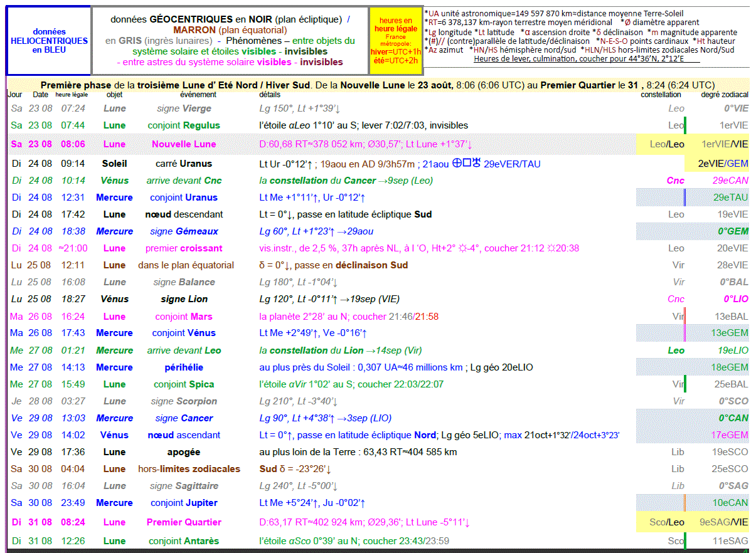This screenshot has width=756, height=553.
Task: Open the 'Premier Quartier' entry in event column
Action: click(x=184, y=522)
